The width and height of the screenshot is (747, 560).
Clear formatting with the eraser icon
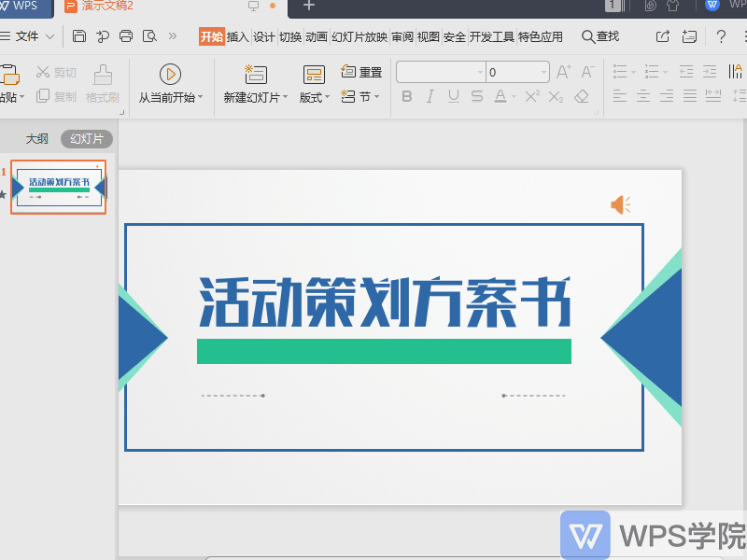582,96
